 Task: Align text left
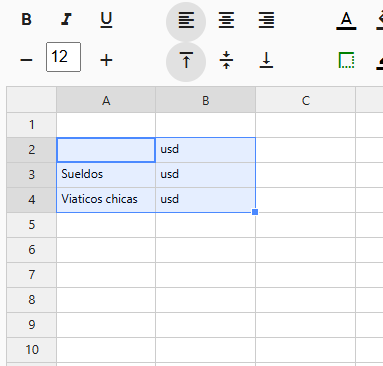pos(186,21)
